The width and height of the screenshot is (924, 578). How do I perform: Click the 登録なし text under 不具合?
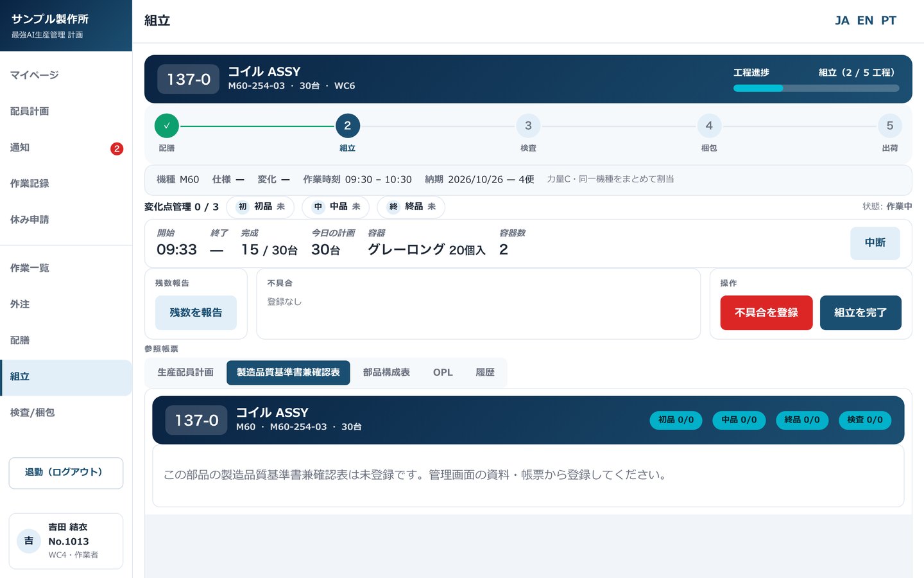pos(284,302)
